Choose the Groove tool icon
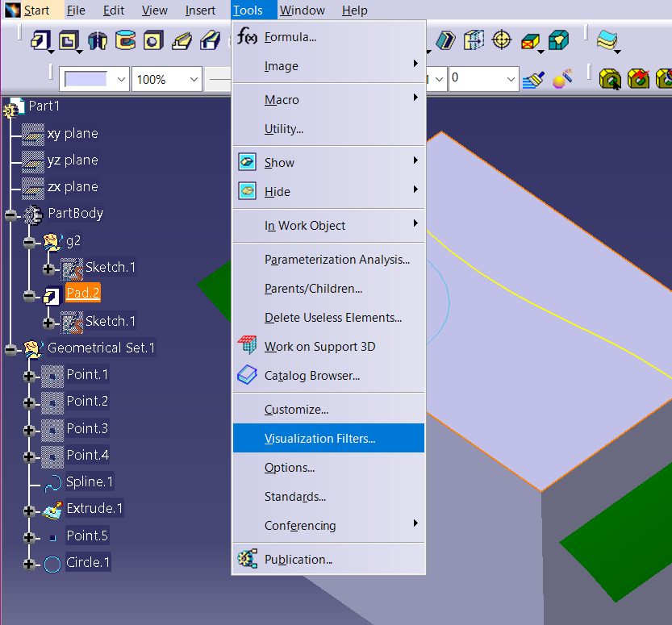 pos(126,40)
